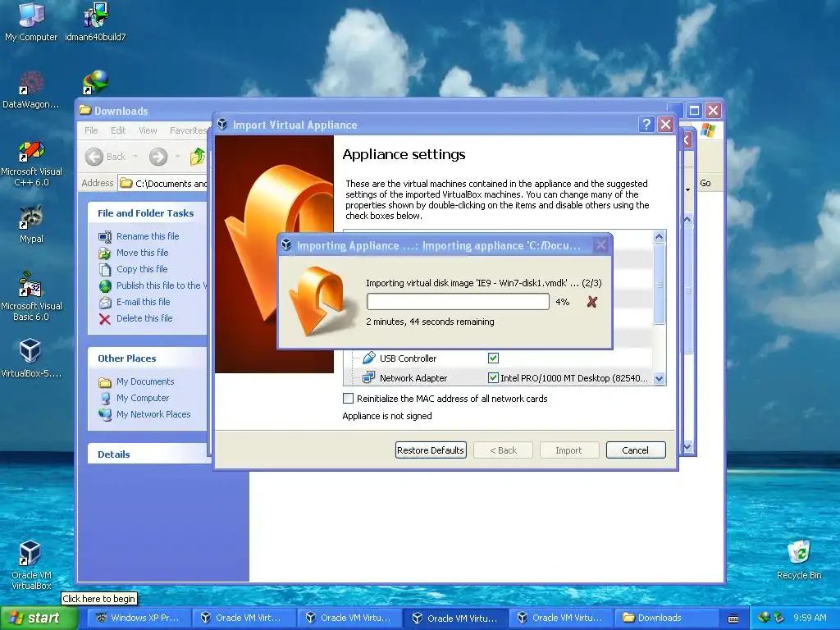Open My Computer link in Other Places
Screen dimensions: 840x630
(x=143, y=398)
